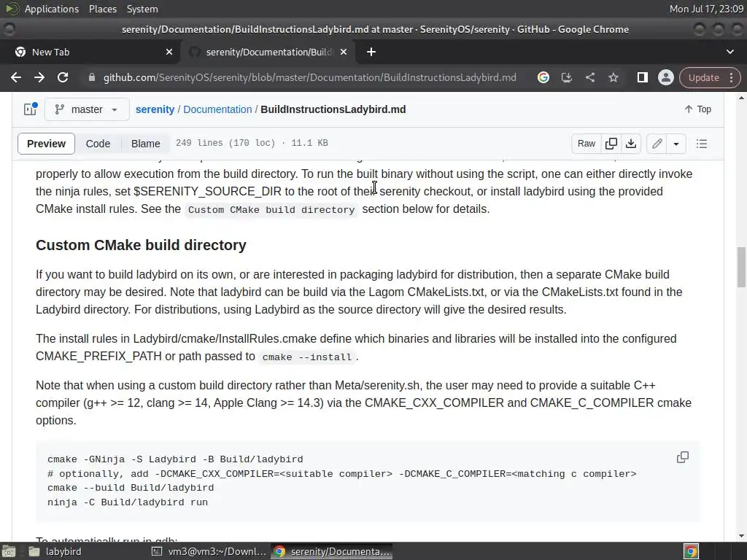This screenshot has height=560, width=747.
Task: Copy raw file contents
Action: pyautogui.click(x=611, y=144)
